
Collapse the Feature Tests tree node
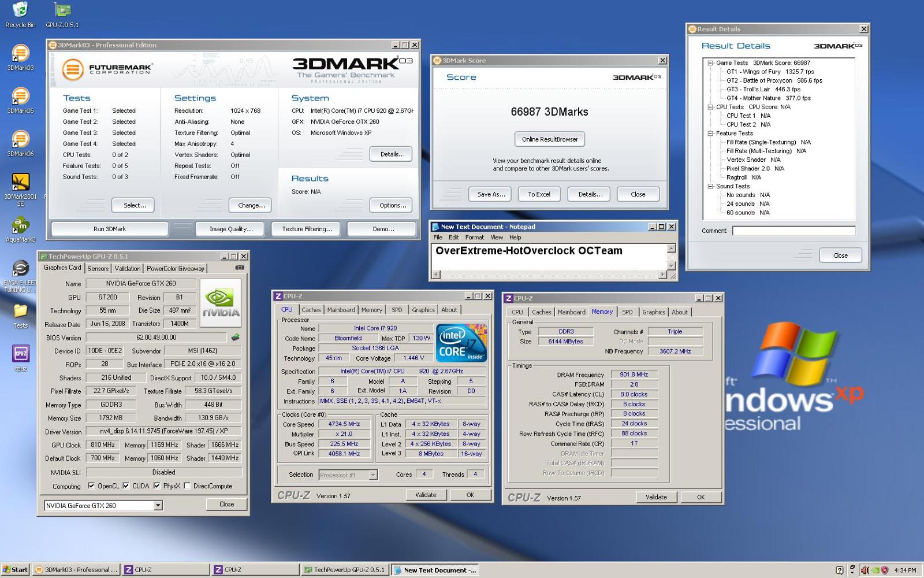(x=710, y=134)
